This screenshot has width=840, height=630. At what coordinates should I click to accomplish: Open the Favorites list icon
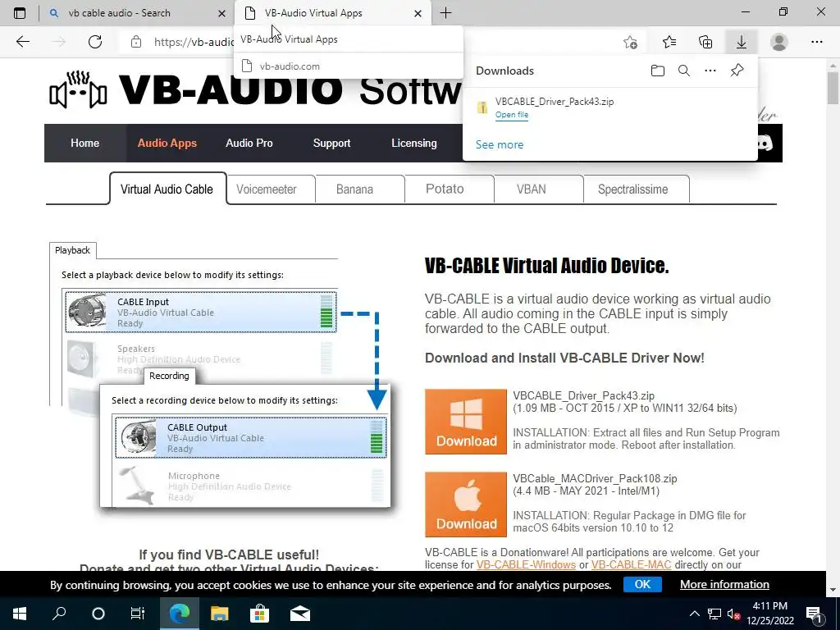pos(669,42)
